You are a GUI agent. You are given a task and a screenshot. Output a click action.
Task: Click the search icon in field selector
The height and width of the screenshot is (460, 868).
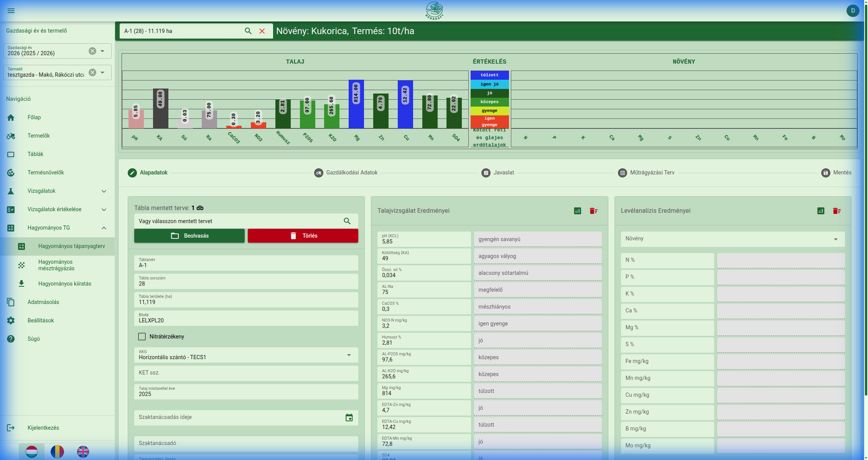point(248,31)
